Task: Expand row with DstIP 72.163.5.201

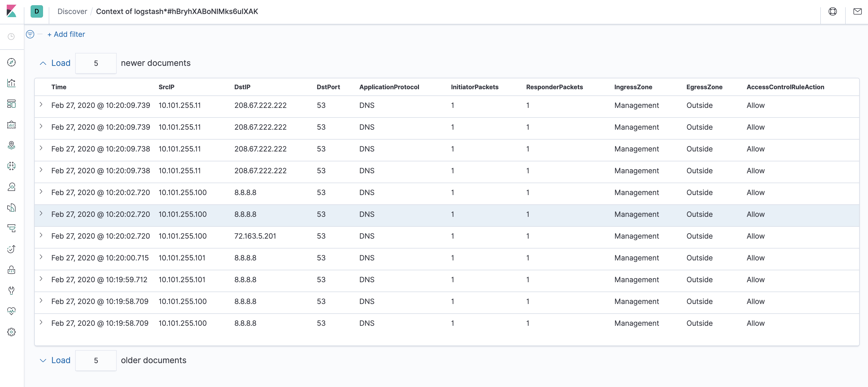Action: (41, 236)
